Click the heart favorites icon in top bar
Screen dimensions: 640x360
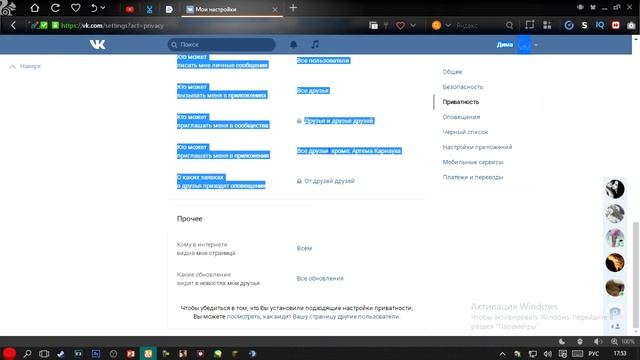point(76,8)
